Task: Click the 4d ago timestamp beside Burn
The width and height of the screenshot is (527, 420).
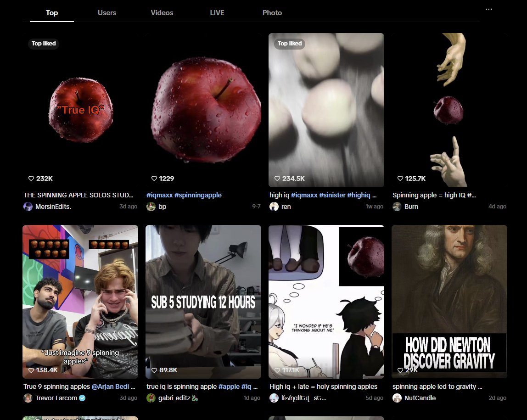Action: (x=498, y=207)
